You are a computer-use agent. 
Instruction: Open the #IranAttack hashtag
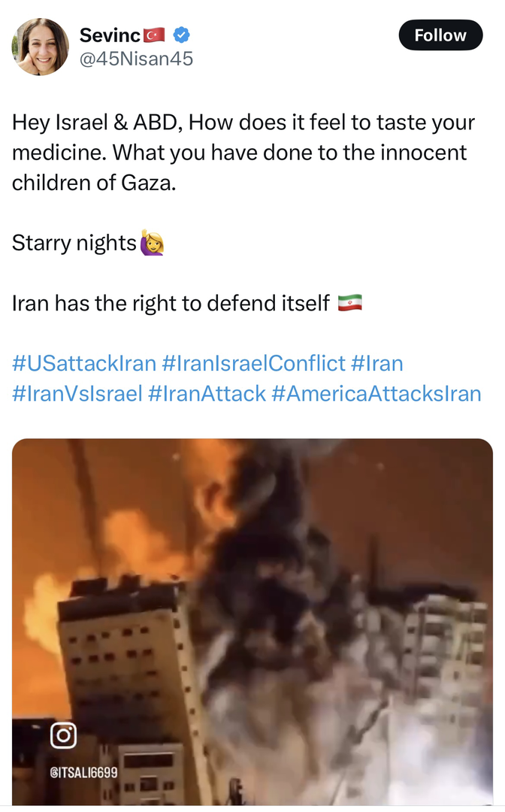click(207, 393)
